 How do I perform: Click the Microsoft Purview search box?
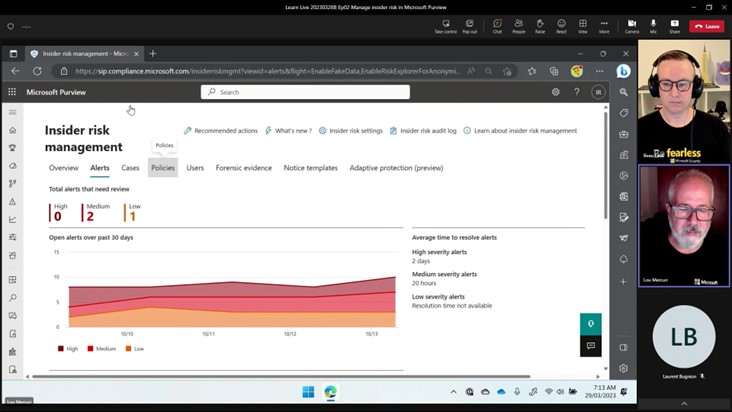(305, 92)
